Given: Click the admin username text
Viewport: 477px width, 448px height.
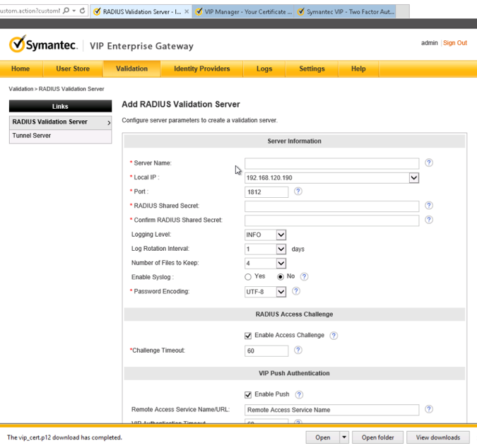Looking at the screenshot, I should tap(429, 43).
